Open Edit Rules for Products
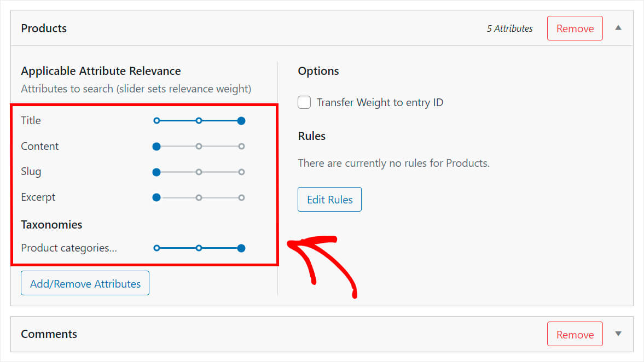This screenshot has height=362, width=644. [329, 200]
